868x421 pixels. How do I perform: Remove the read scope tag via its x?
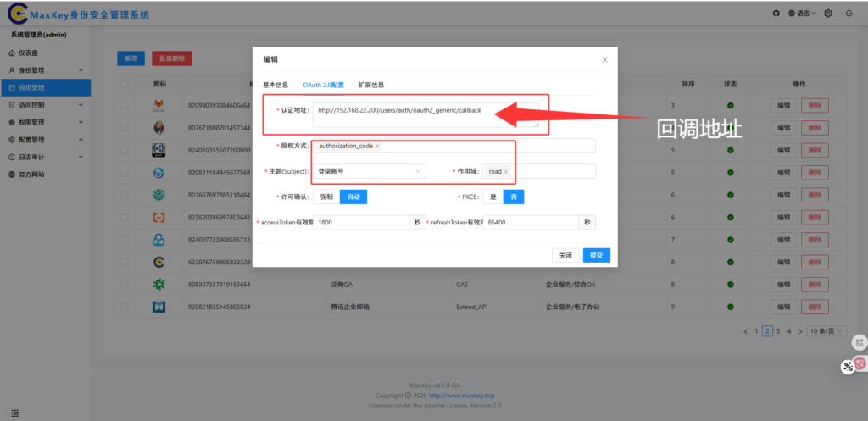tap(506, 172)
